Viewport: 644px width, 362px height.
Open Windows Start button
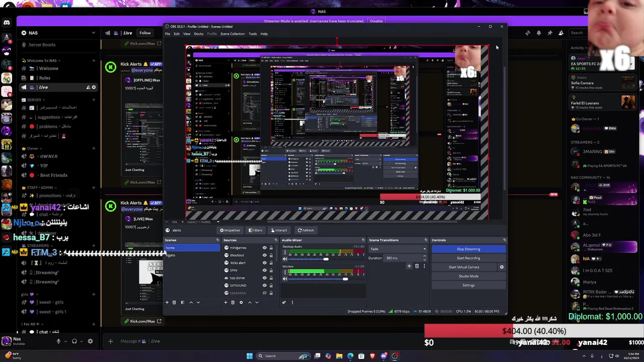[249, 356]
